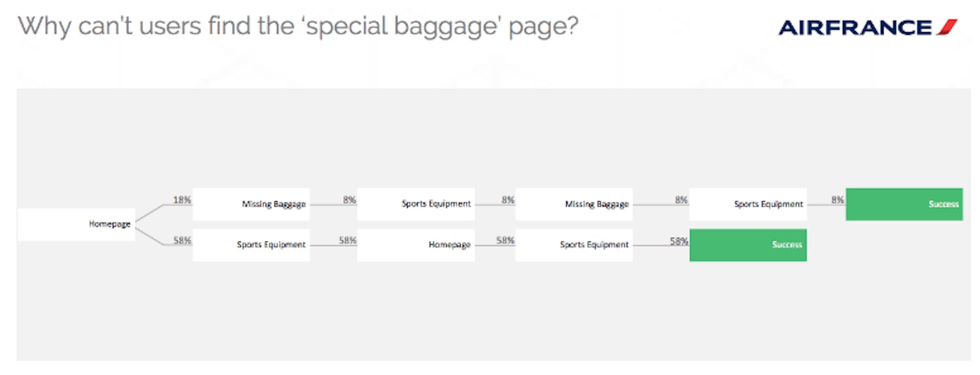Click the 58% label before bottom-row Homepage node
980x375 pixels.
point(347,240)
